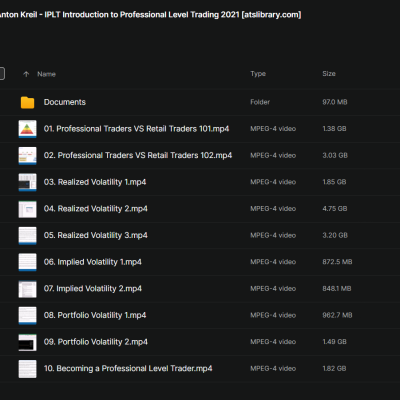Click size value 962.7 MB
Screen dimensions: 400x400
tap(337, 315)
